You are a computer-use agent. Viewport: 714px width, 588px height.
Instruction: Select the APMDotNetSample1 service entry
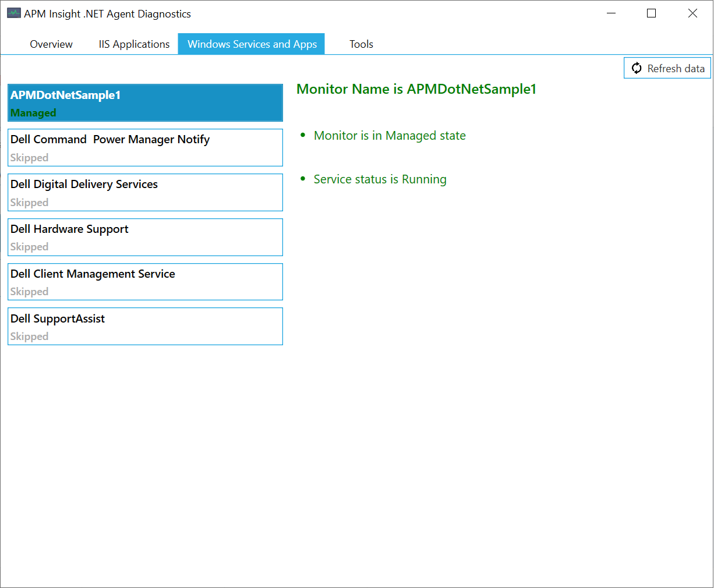145,102
